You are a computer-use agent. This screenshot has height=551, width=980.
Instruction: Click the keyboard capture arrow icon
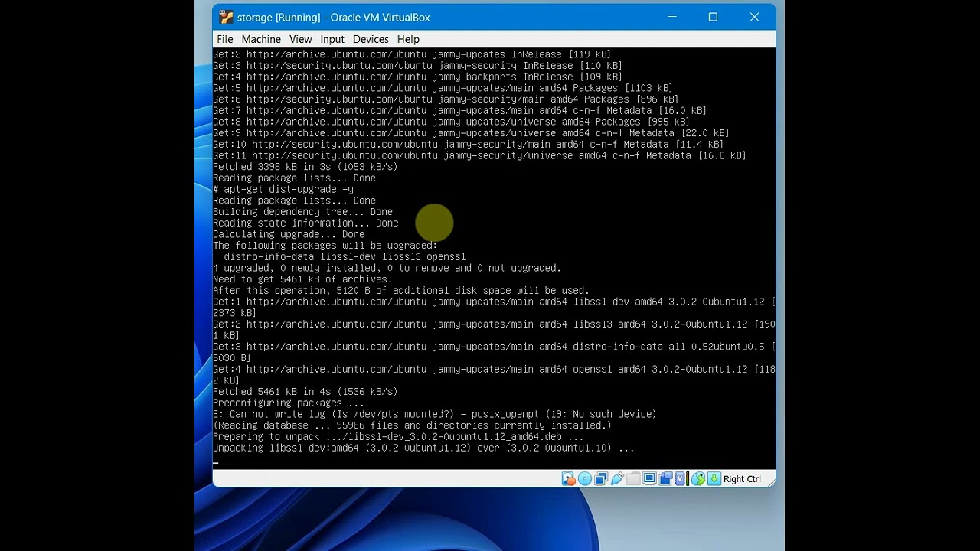click(714, 479)
